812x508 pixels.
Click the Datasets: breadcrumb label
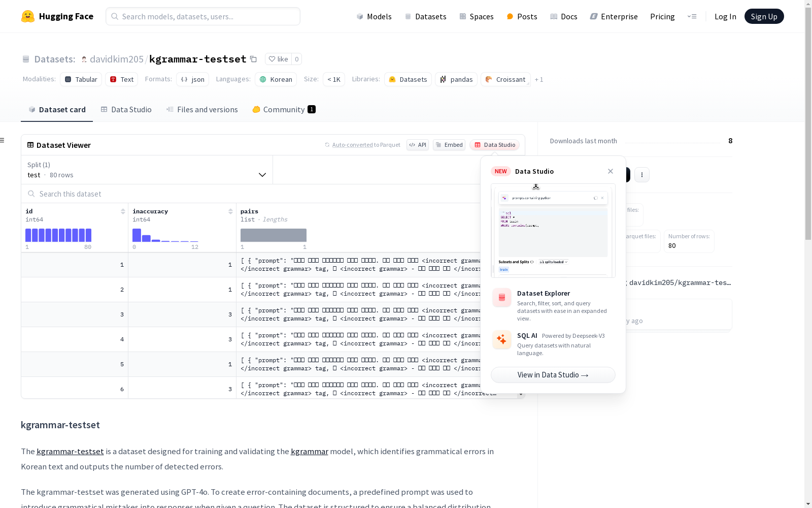tap(55, 59)
